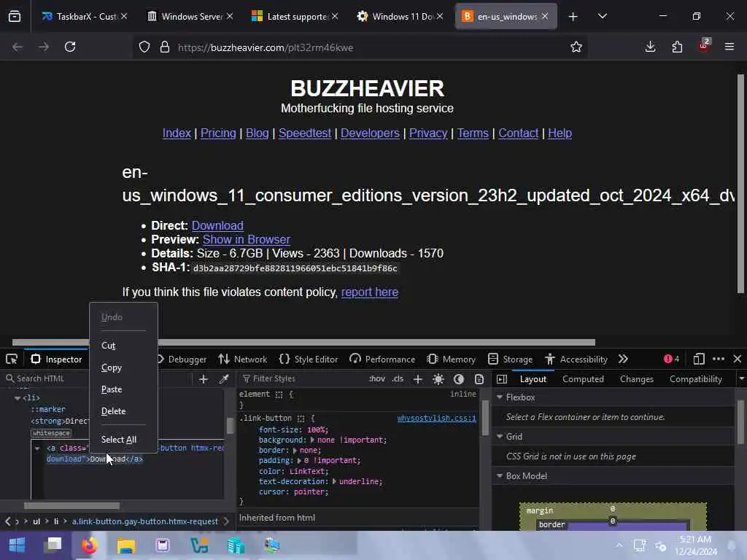Switch to the Network tab

point(242,359)
